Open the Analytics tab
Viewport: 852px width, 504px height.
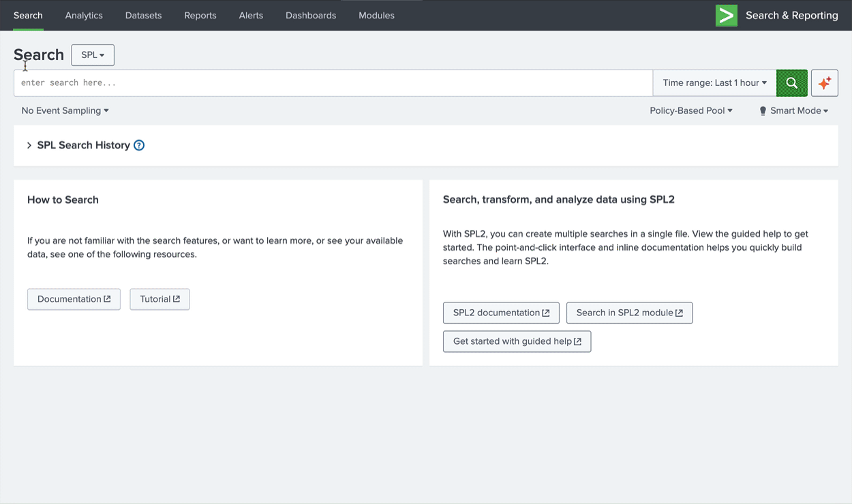click(84, 16)
